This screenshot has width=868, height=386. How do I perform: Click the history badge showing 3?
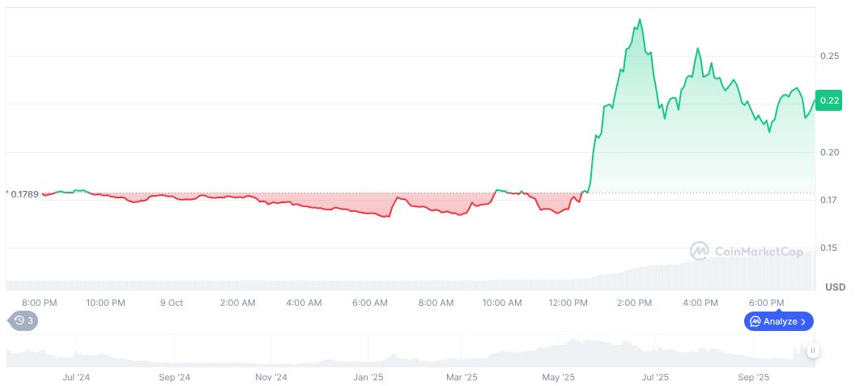click(23, 320)
